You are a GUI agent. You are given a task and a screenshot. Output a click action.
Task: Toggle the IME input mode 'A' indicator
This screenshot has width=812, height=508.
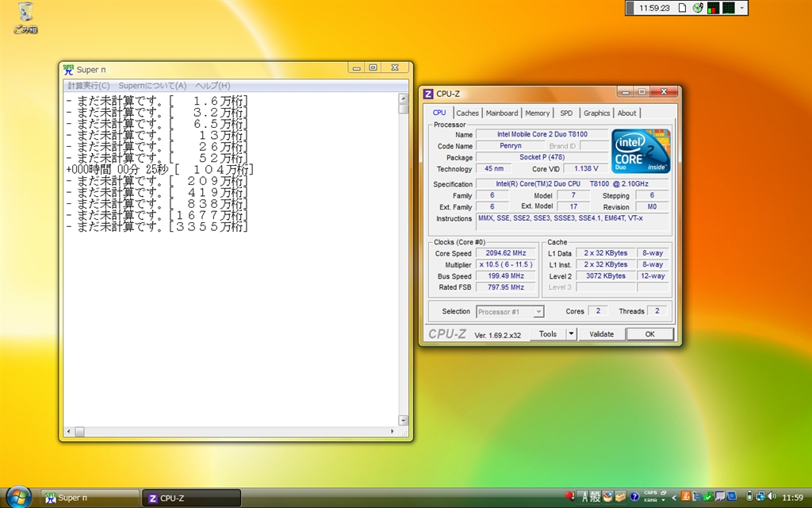[585, 497]
